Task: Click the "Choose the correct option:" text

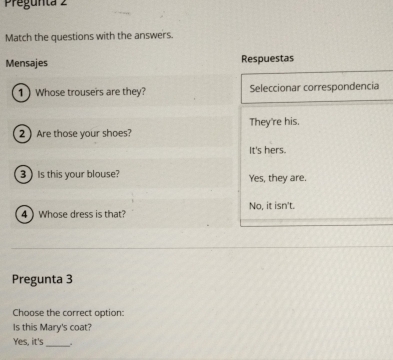Action: coord(68,313)
